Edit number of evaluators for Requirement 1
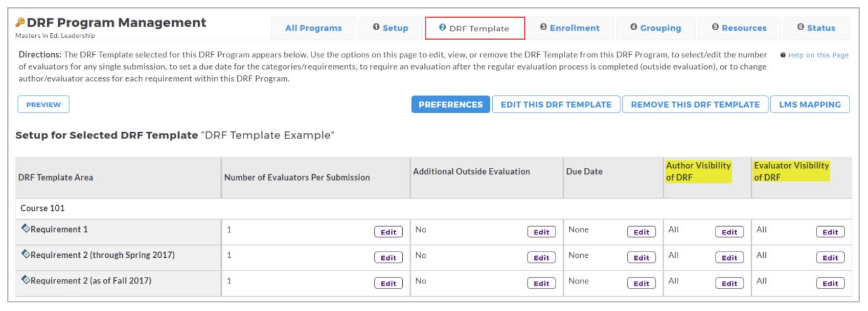The height and width of the screenshot is (311, 868). (389, 232)
